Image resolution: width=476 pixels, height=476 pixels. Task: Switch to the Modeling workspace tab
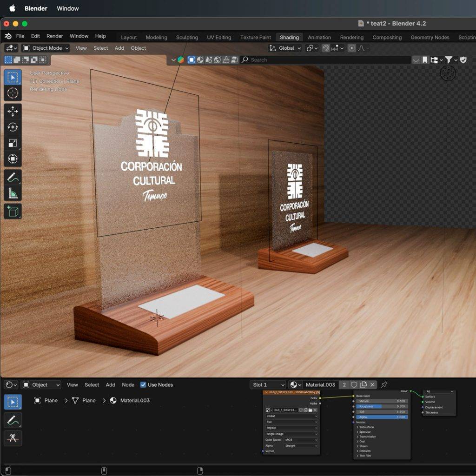point(156,37)
